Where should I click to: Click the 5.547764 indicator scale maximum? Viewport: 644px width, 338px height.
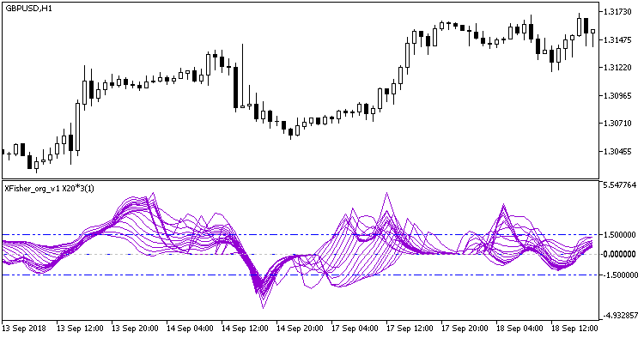(619, 185)
